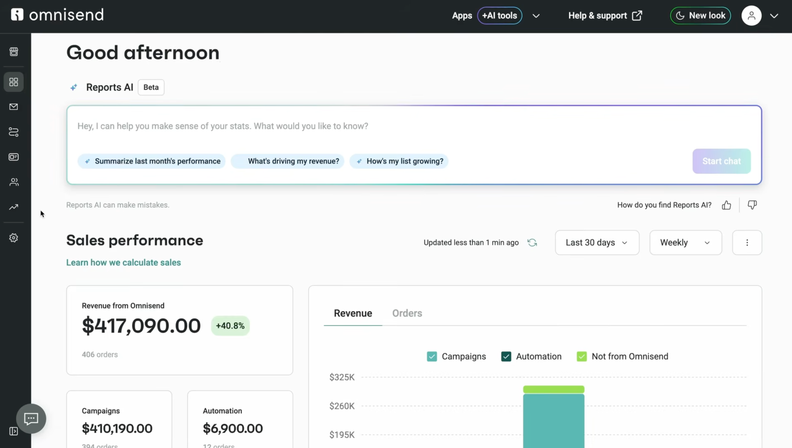Open the store icon in sidebar
Image resolution: width=792 pixels, height=448 pixels.
click(x=14, y=52)
